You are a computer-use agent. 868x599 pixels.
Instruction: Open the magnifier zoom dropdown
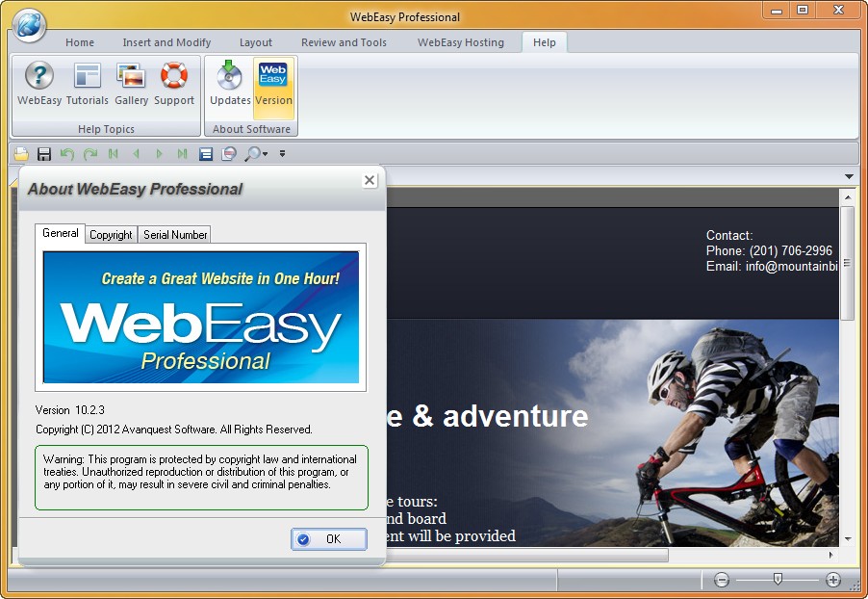coord(256,153)
